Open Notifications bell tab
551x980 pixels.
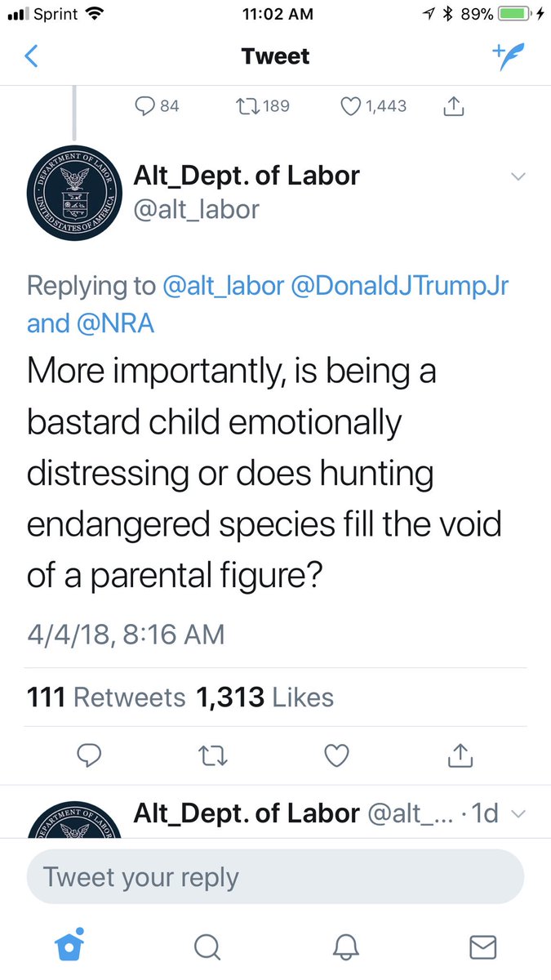(x=345, y=946)
